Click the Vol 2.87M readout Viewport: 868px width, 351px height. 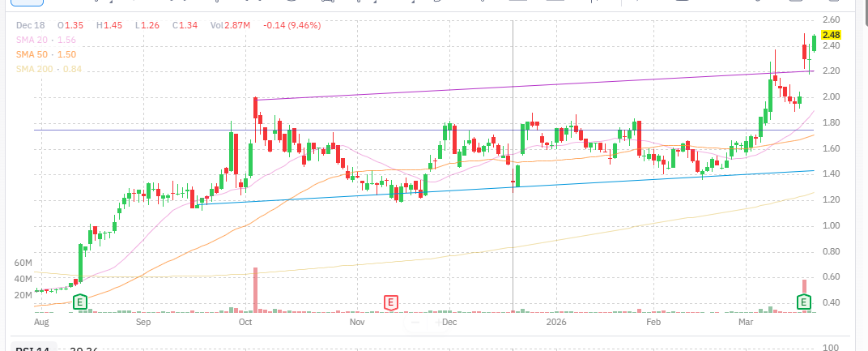(230, 25)
